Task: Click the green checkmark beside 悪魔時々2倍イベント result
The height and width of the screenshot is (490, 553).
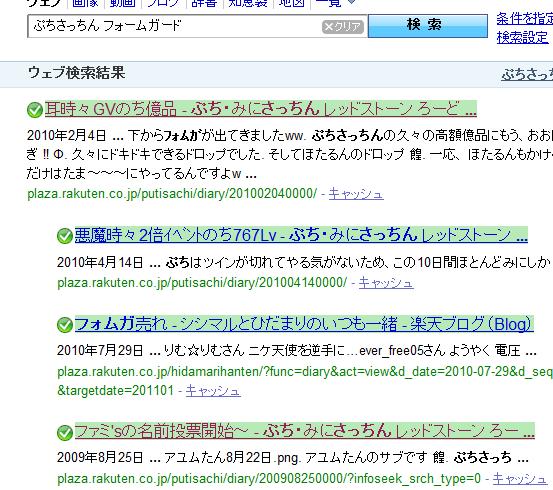Action: [x=65, y=236]
